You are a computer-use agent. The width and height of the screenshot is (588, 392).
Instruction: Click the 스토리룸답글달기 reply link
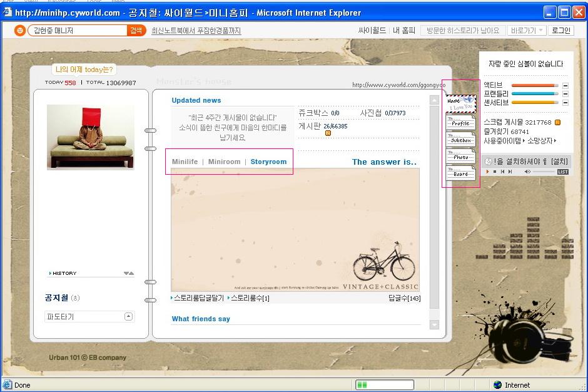[x=198, y=298]
